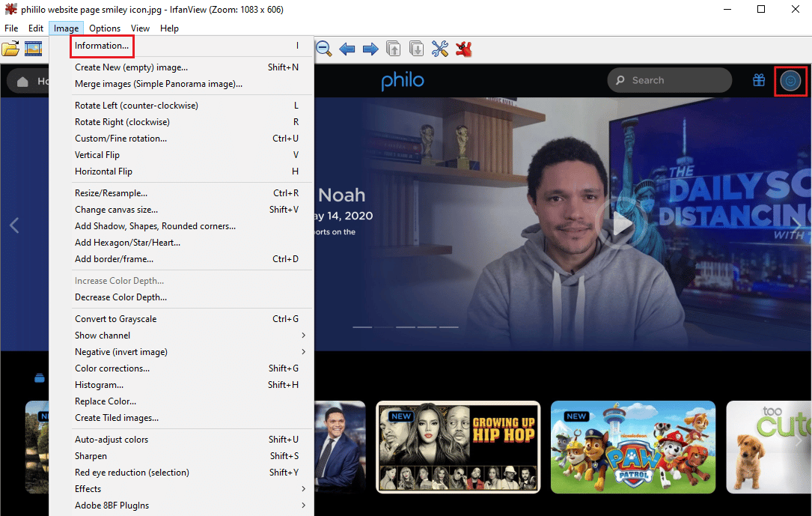Click the Slideshow filmstrip toolbar icon

[x=33, y=49]
